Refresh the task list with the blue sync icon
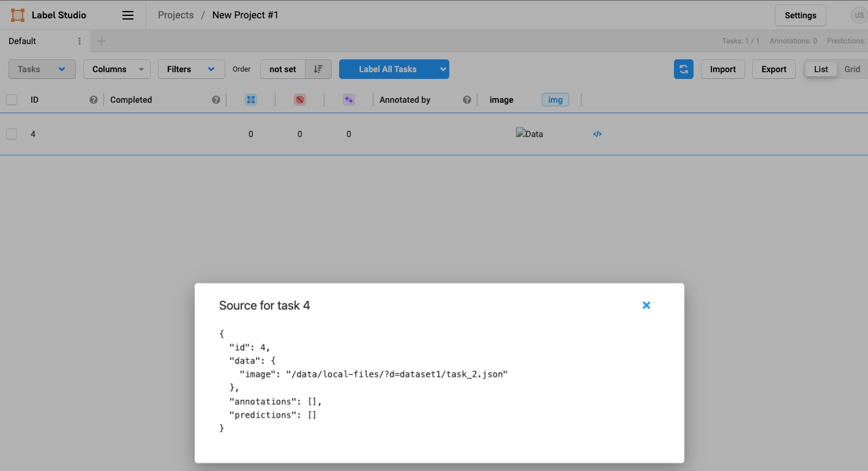The image size is (868, 471). [684, 69]
